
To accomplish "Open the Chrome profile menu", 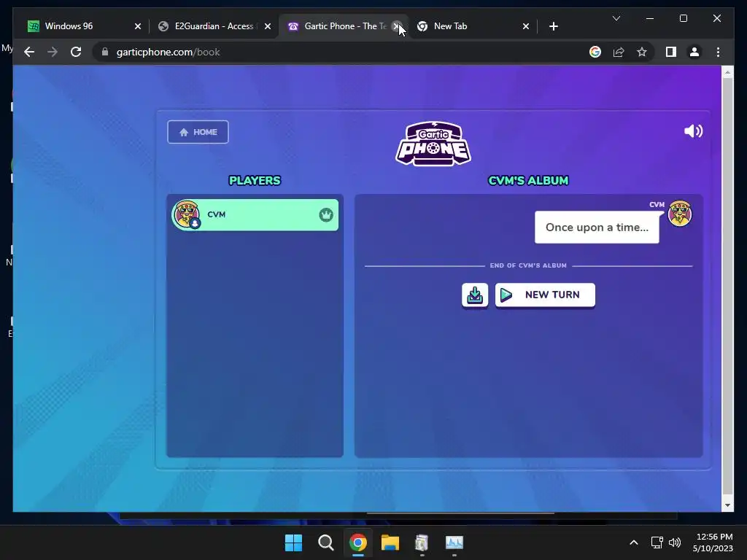I will [694, 52].
